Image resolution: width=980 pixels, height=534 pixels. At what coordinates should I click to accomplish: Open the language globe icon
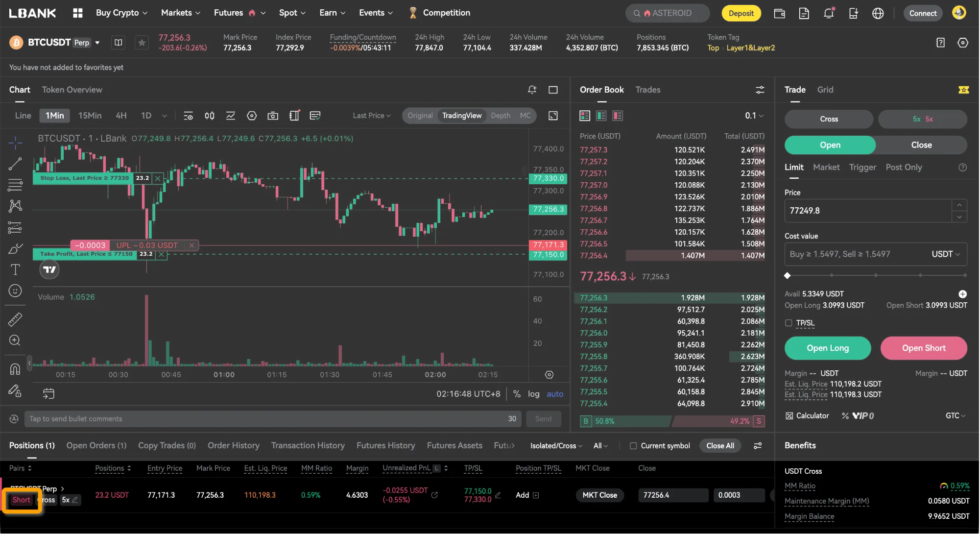(x=878, y=13)
